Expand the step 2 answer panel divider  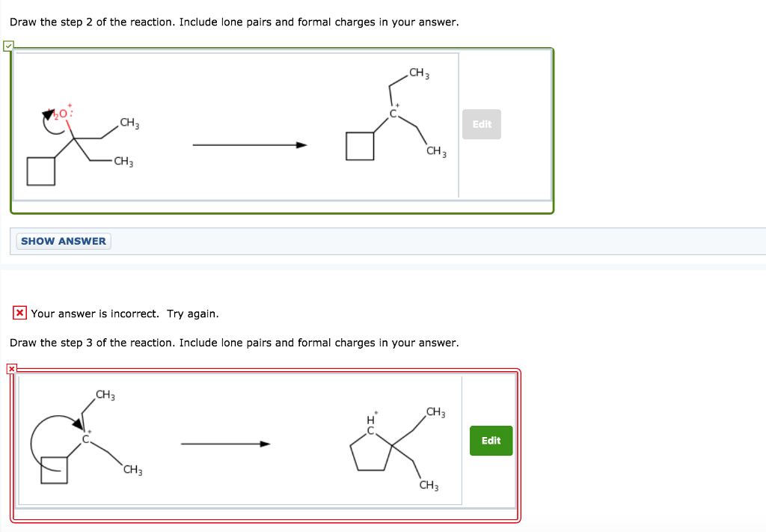[459, 124]
